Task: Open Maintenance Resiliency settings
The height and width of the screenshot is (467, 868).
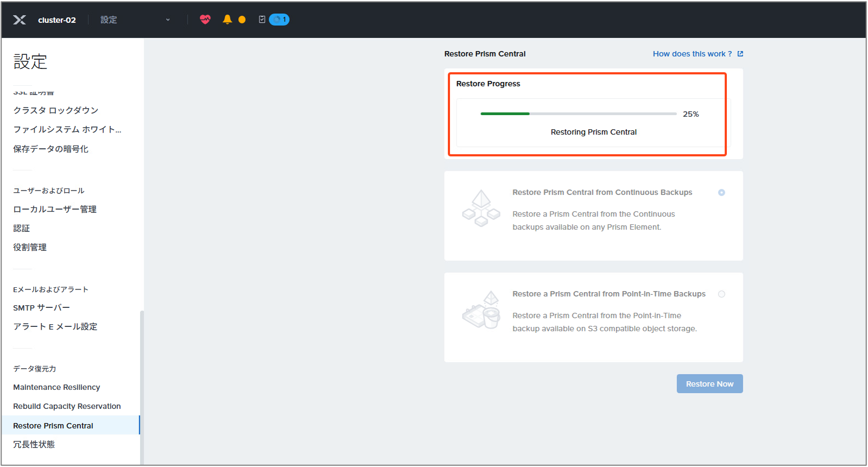Action: tap(56, 387)
